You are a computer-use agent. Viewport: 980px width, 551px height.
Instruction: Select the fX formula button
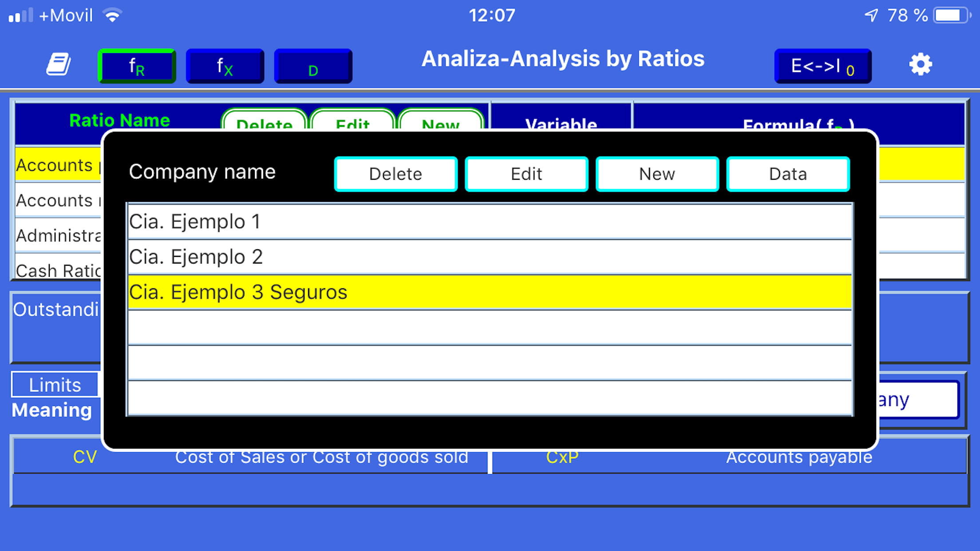pyautogui.click(x=225, y=66)
